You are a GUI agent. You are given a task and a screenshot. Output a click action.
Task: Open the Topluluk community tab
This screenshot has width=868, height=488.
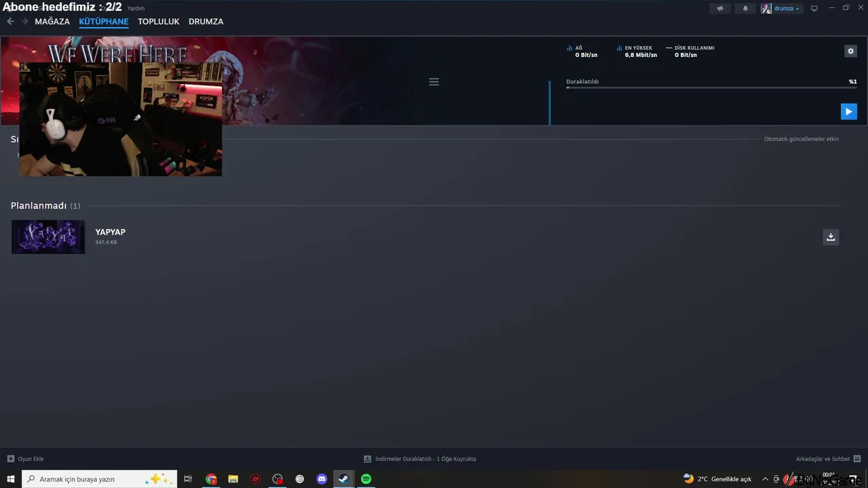point(159,22)
